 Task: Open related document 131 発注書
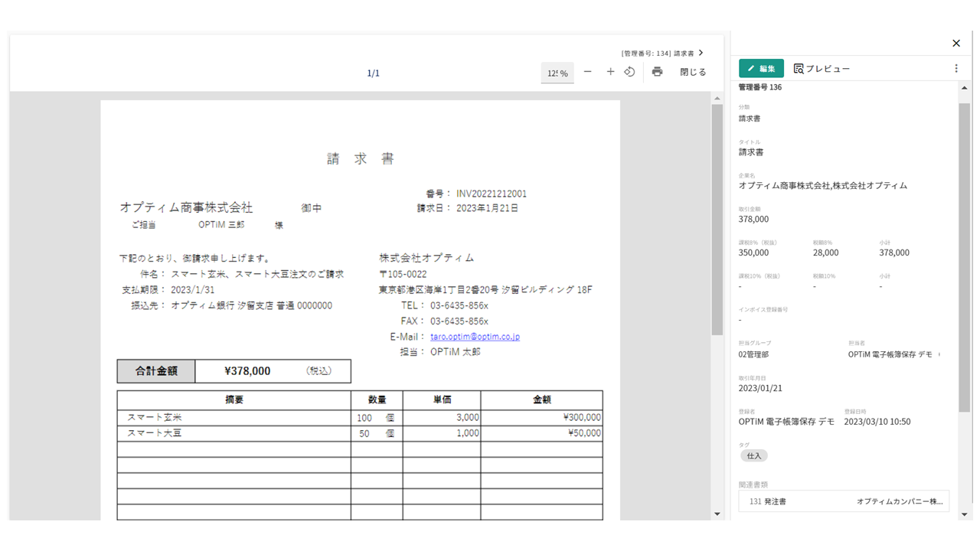(x=844, y=501)
